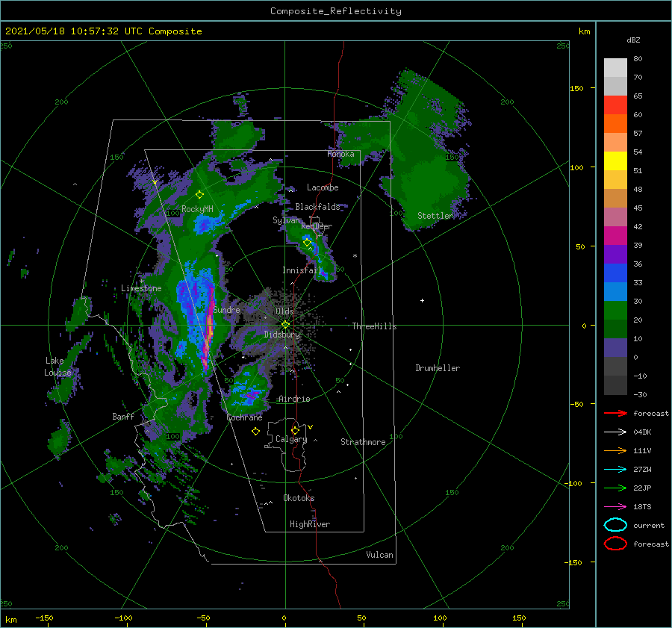Click the Stettler city label
The width and height of the screenshot is (672, 628).
435,216
